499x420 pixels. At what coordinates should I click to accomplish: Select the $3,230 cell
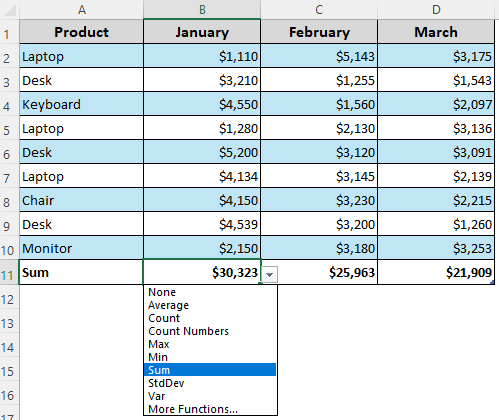point(319,200)
